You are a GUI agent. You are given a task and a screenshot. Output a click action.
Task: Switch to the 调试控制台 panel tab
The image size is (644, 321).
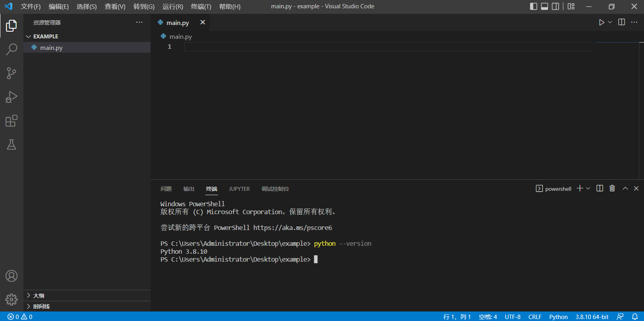275,189
